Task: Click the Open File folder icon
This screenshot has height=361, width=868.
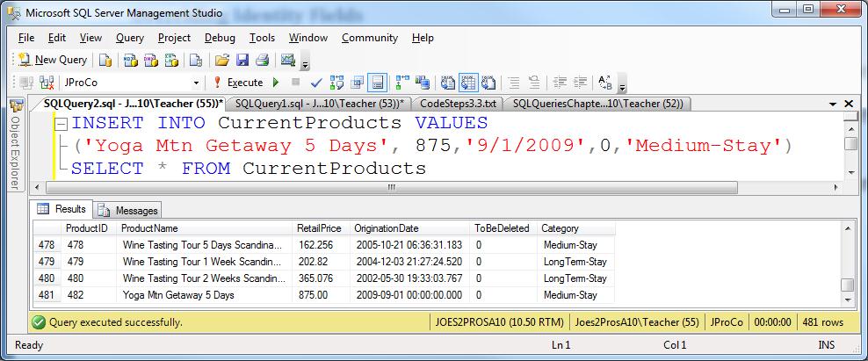Action: click(x=222, y=60)
